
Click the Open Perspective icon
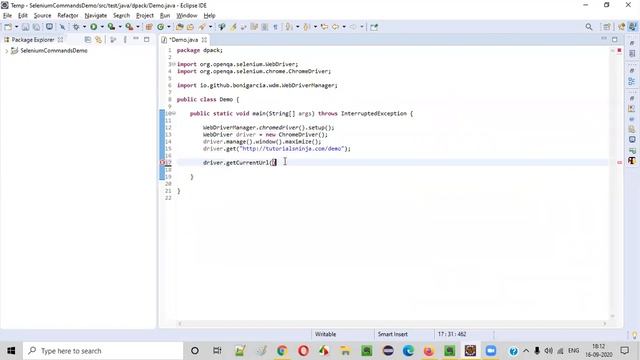click(x=607, y=27)
